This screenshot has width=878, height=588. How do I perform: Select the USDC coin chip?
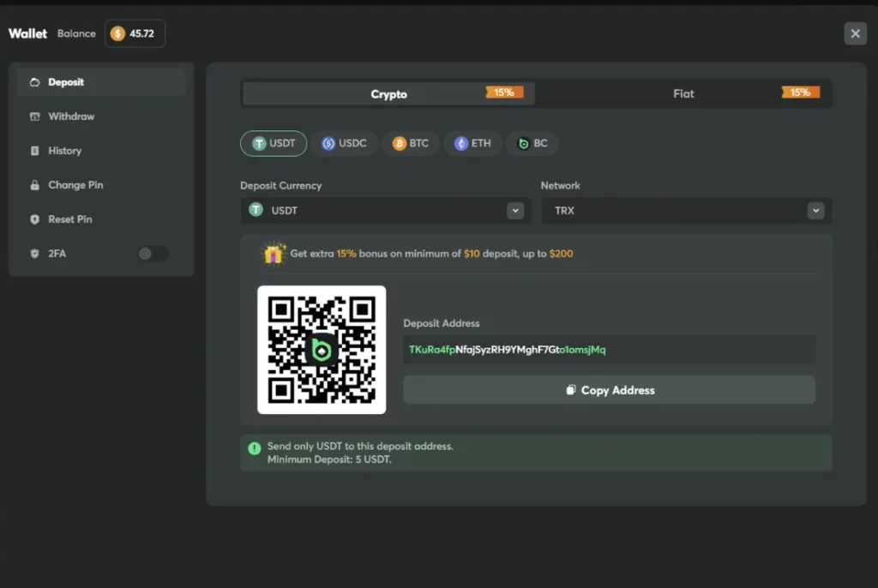point(345,143)
